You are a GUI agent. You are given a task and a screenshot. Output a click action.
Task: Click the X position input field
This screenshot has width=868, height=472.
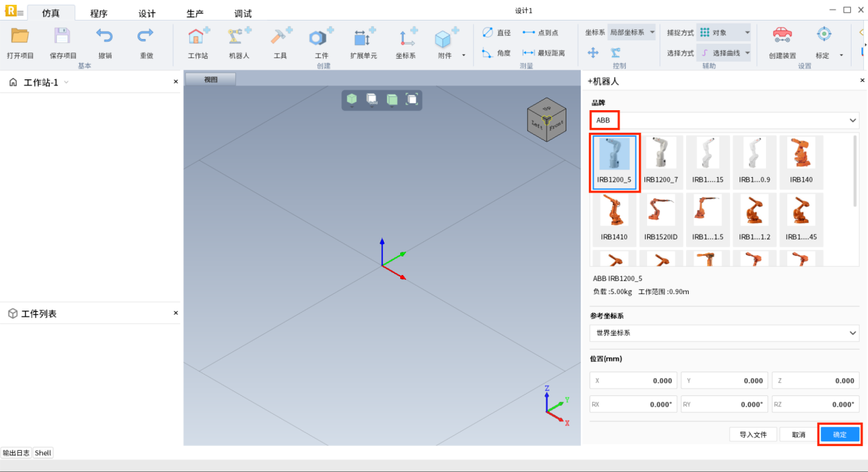pyautogui.click(x=633, y=381)
